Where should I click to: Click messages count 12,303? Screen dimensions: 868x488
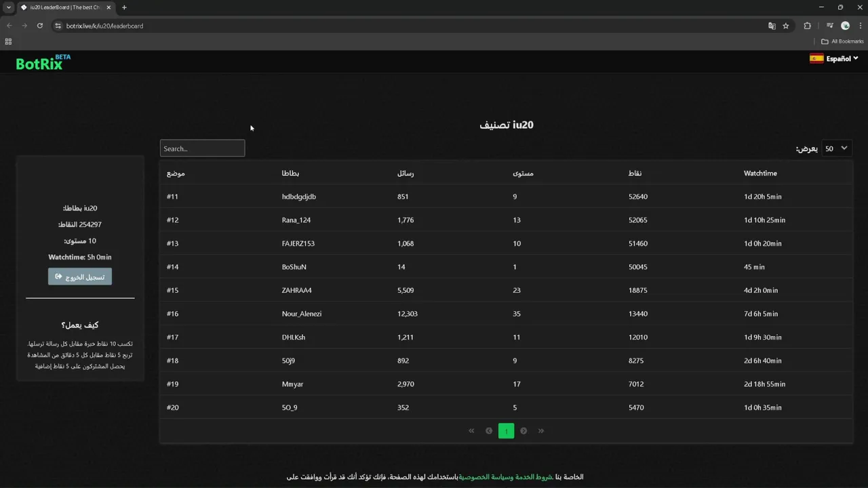(408, 314)
